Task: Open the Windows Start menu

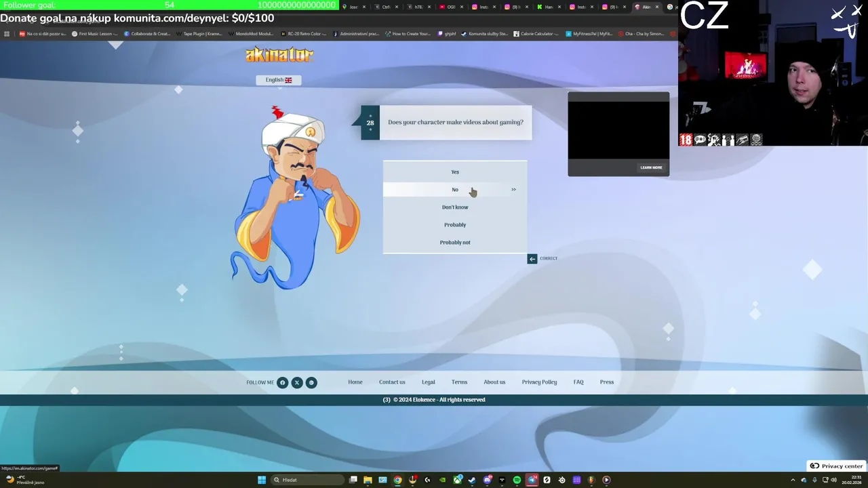Action: [x=262, y=480]
